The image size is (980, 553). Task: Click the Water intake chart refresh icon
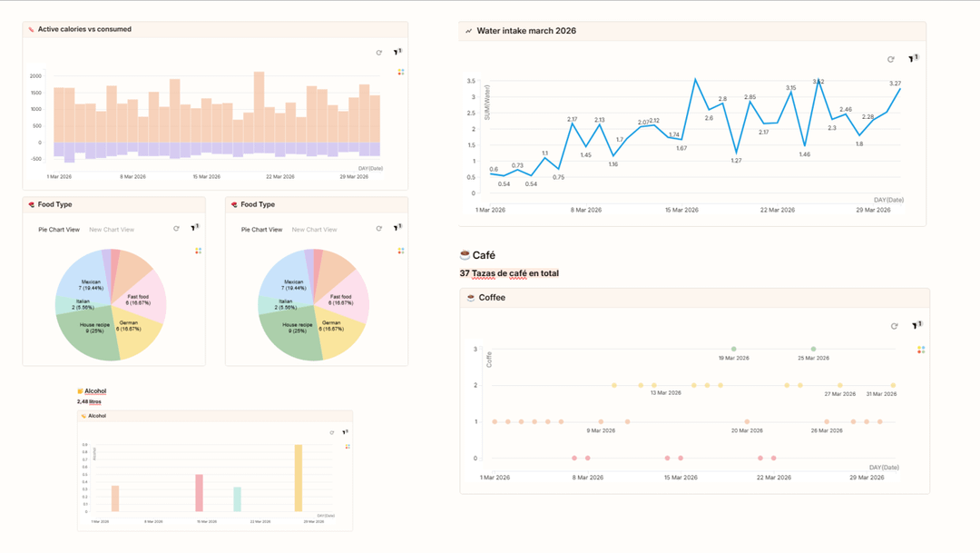(891, 59)
